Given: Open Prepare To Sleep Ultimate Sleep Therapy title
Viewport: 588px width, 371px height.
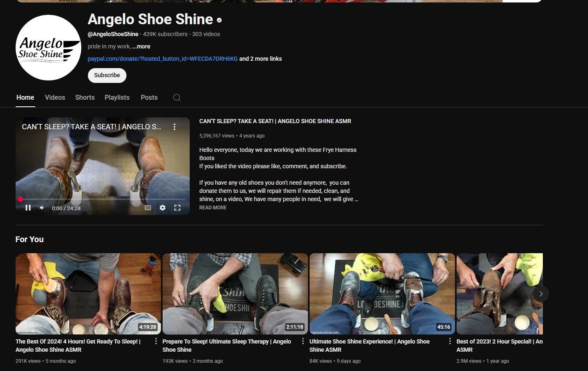Looking at the screenshot, I should (x=227, y=346).
